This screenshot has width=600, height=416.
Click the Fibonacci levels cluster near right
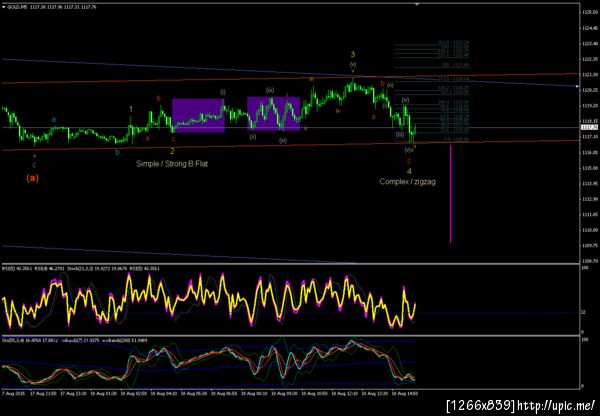[432, 92]
